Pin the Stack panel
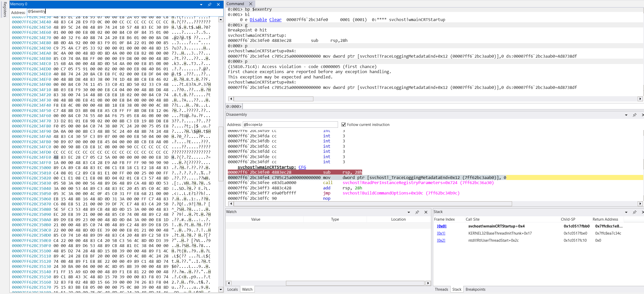 click(634, 212)
